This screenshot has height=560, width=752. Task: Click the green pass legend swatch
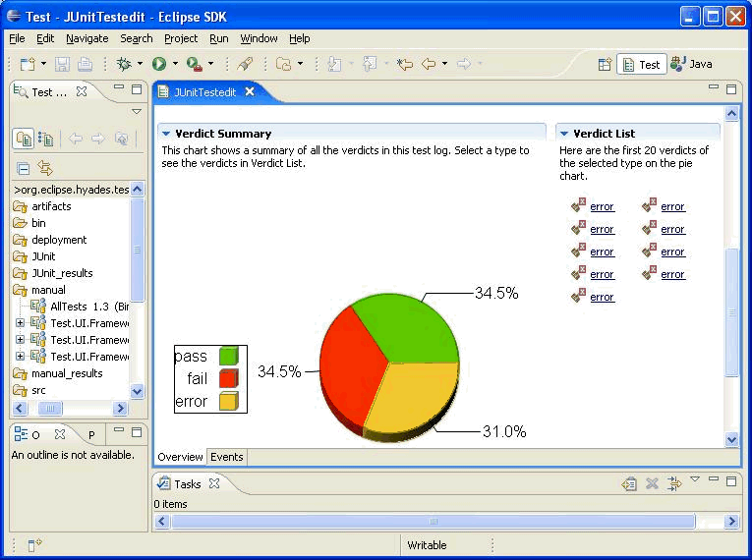coord(228,356)
